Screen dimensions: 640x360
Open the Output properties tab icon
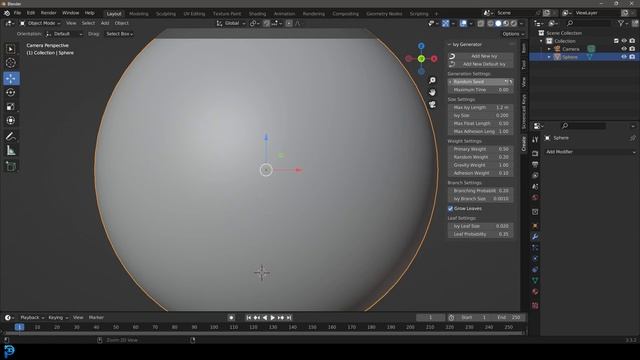(535, 164)
